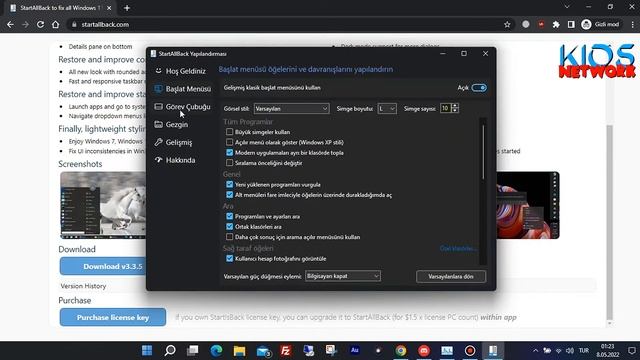Uncheck Yeni yüklenen programları vurgula
Image resolution: width=640 pixels, height=360 pixels.
(229, 184)
